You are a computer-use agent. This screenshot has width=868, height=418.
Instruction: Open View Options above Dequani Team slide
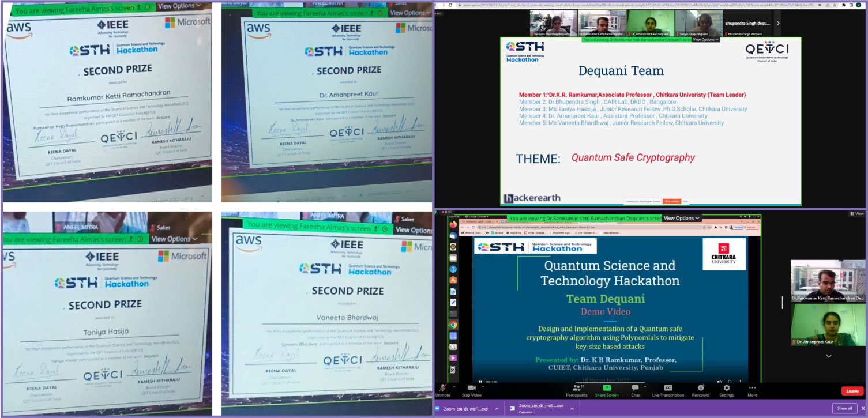click(x=705, y=40)
